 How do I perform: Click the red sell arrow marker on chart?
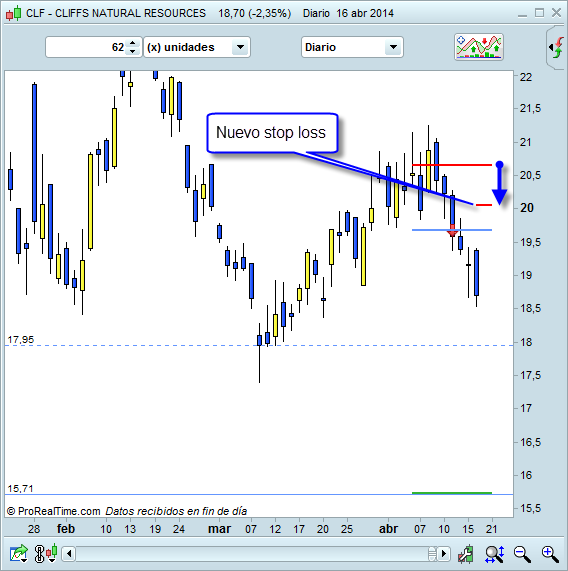pyautogui.click(x=453, y=231)
